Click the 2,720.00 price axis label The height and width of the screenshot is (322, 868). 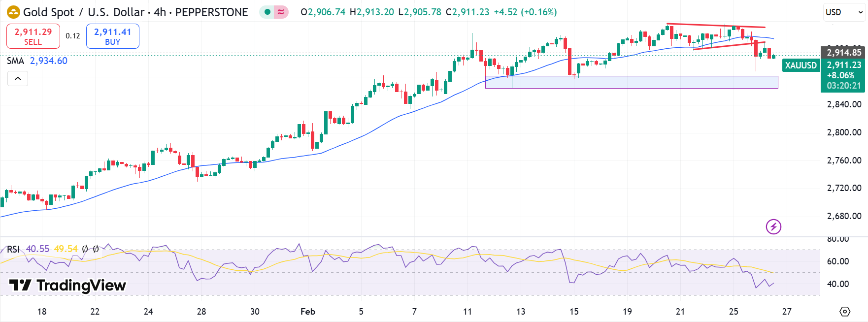coord(844,188)
